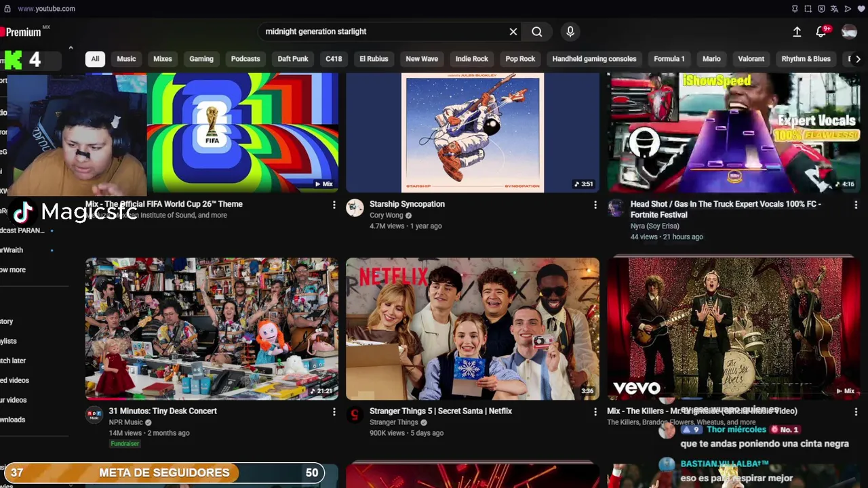The height and width of the screenshot is (488, 868).
Task: Click the Fundraiser badge
Action: tap(125, 444)
